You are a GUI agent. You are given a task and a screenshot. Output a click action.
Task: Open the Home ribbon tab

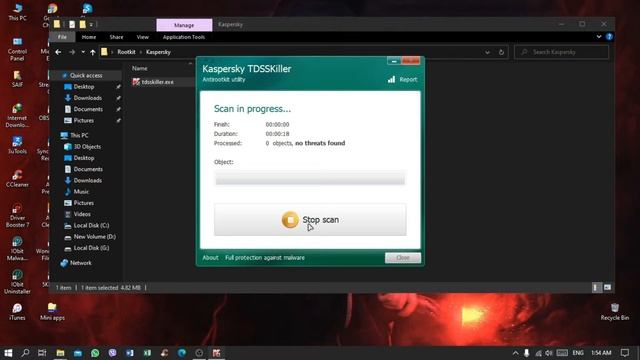(x=89, y=37)
